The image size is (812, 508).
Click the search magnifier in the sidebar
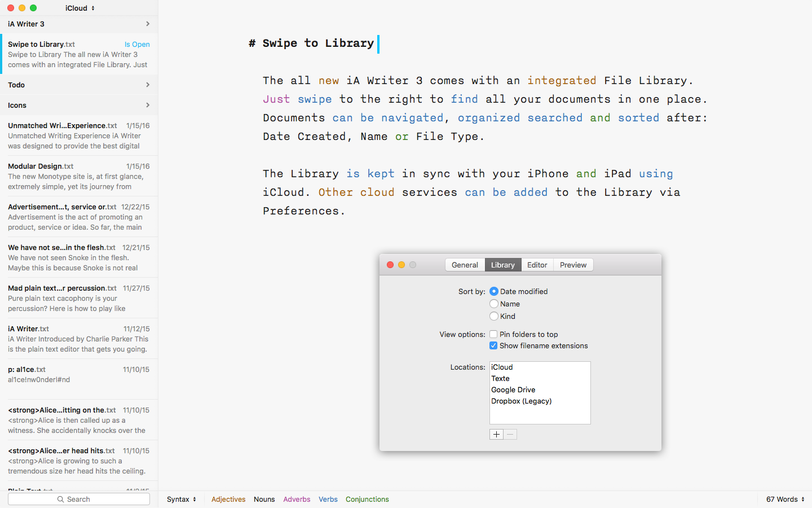(x=60, y=499)
